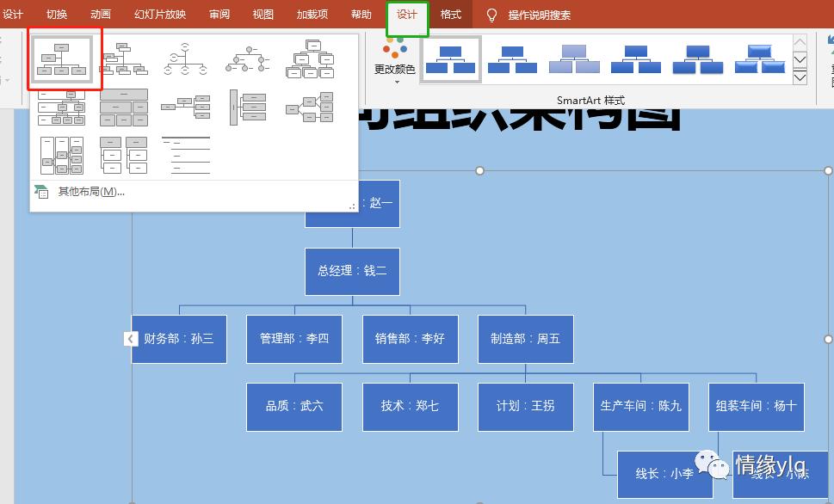Image resolution: width=834 pixels, height=504 pixels.
Task: Pick the circle picture hierarchy layout
Action: pyautogui.click(x=249, y=60)
